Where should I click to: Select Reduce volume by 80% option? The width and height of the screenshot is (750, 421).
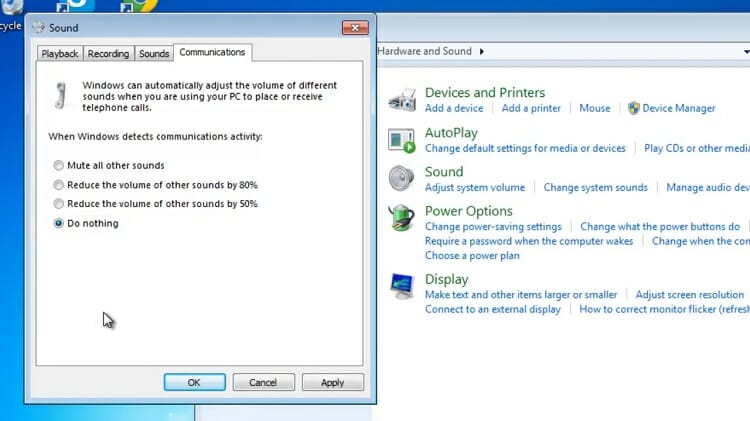coord(58,185)
